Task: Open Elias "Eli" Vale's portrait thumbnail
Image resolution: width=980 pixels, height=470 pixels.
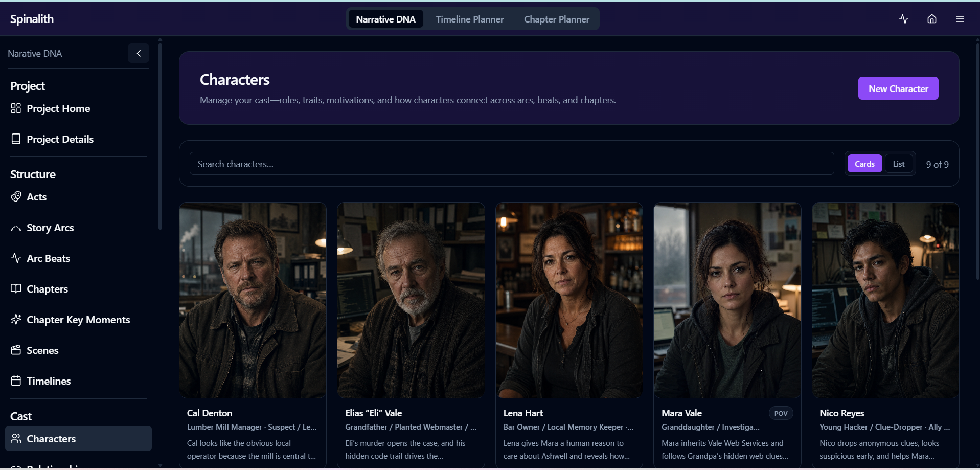Action: coord(411,300)
